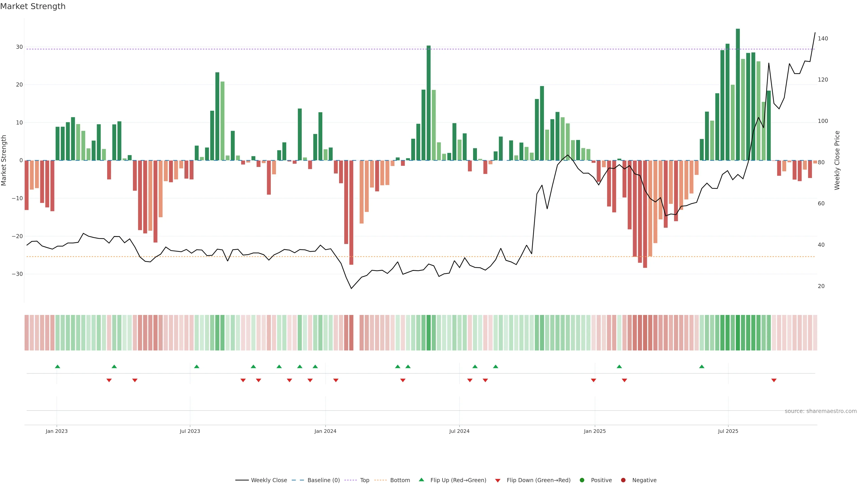Click the last red flip-down marker after Jul 2025

click(774, 380)
